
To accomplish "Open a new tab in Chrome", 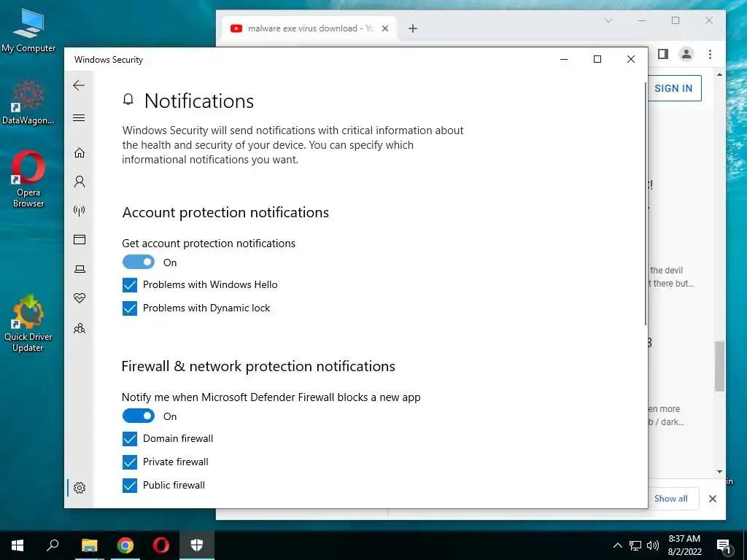I will tap(413, 28).
